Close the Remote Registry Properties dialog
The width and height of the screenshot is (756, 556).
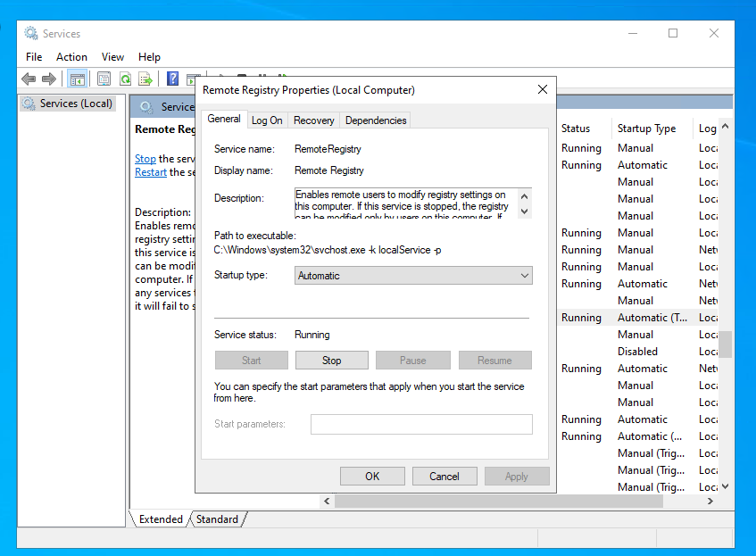(x=543, y=89)
